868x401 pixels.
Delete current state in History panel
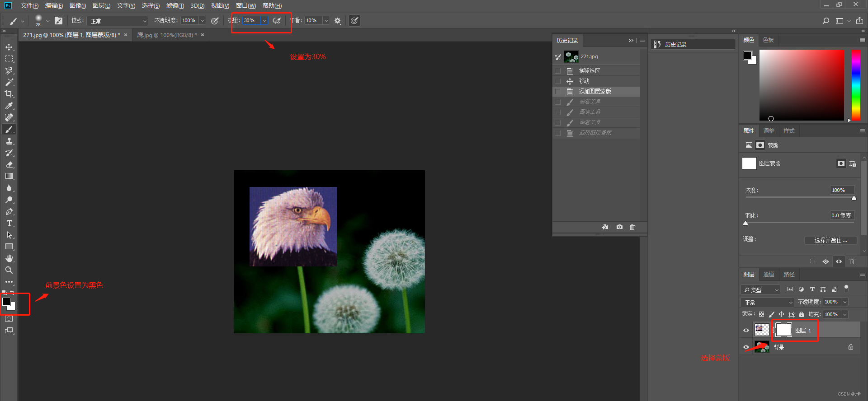click(x=632, y=227)
